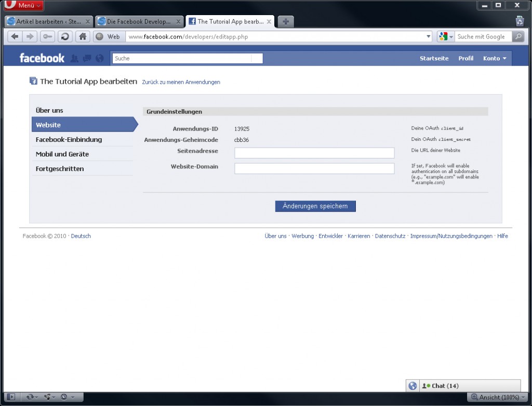The image size is (532, 406).
Task: Go forward with the browser forward arrow
Action: [30, 36]
